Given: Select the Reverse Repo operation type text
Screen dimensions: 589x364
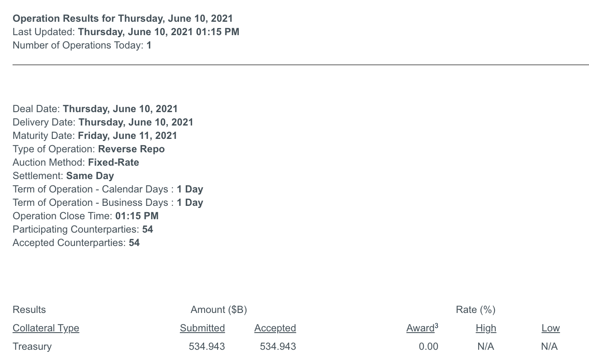Looking at the screenshot, I should click(131, 149).
